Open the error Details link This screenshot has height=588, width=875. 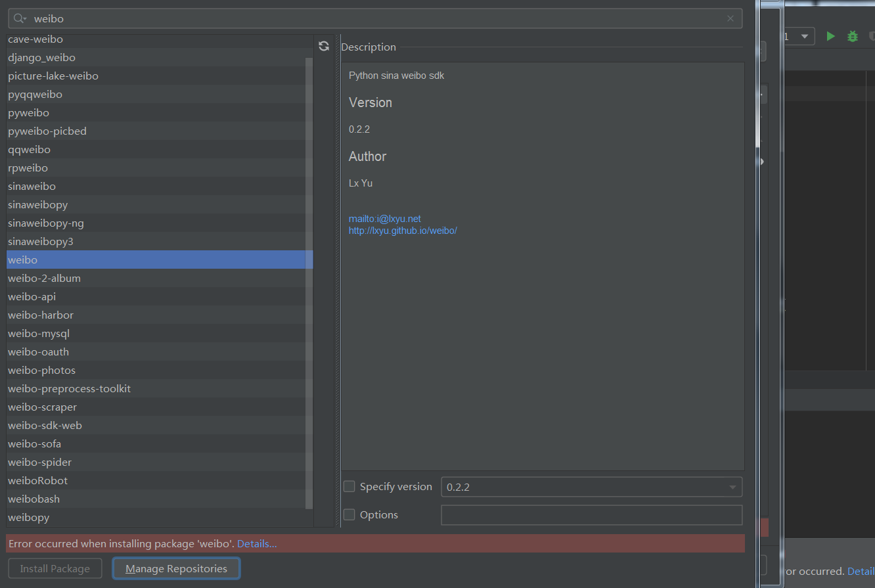point(257,543)
